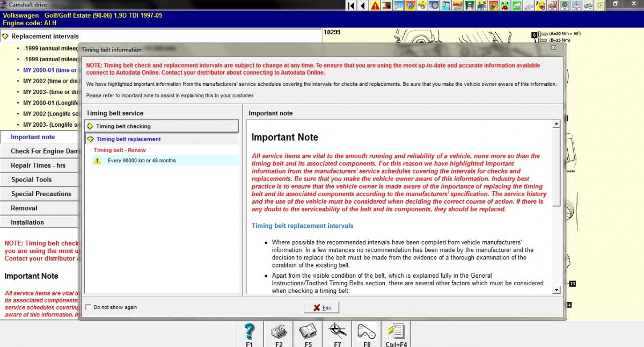This screenshot has width=644, height=347.
Task: Click the Esc button in the dialog
Action: (321, 307)
